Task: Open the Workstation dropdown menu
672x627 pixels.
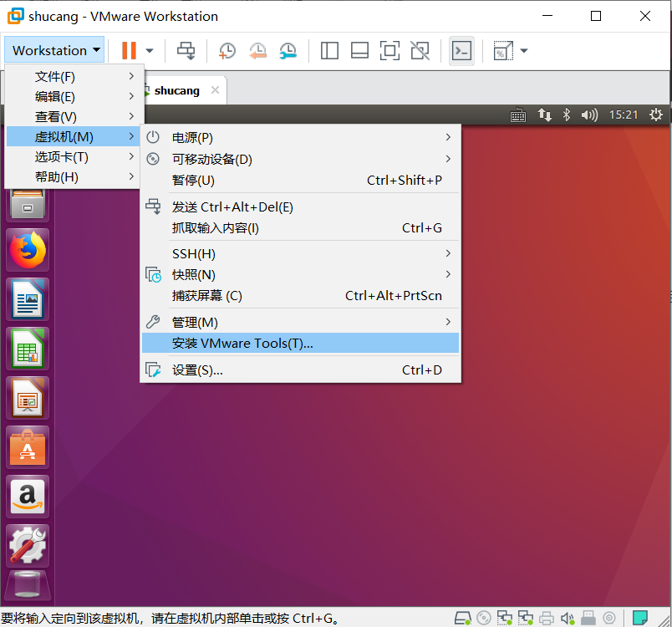Action: coord(54,50)
